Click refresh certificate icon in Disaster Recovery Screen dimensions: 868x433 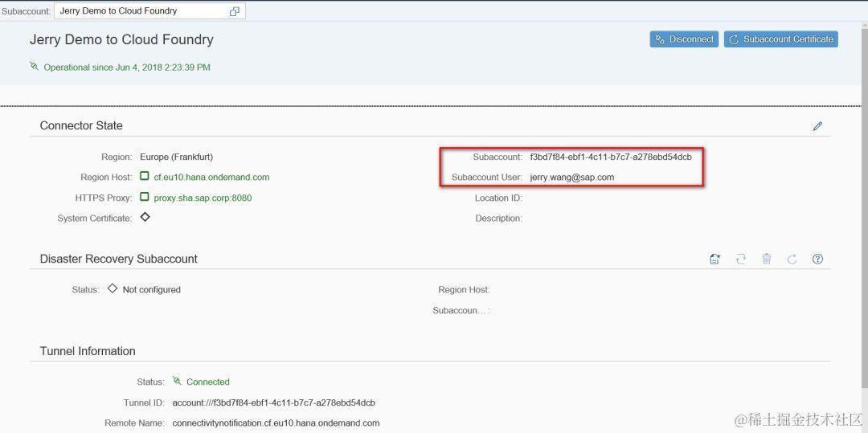792,259
